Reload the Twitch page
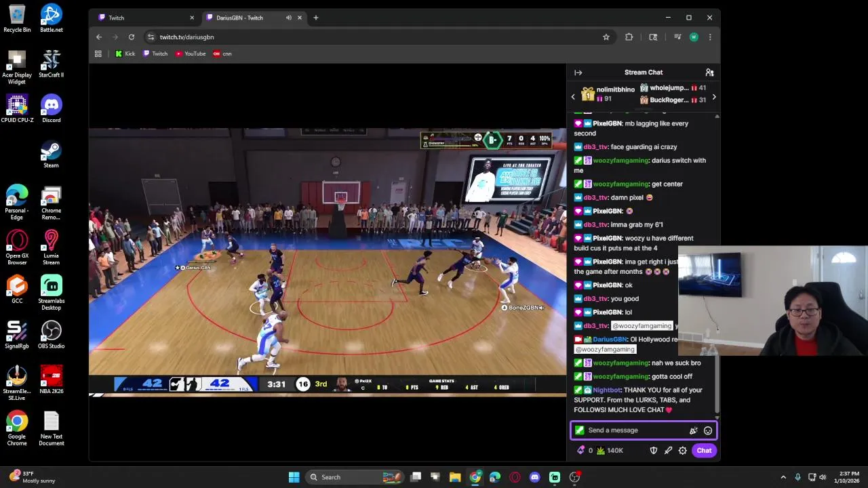The width and height of the screenshot is (868, 488). [x=132, y=37]
